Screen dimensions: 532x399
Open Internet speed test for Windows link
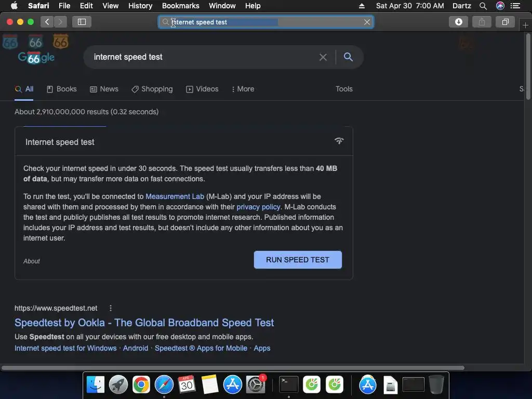coord(65,348)
